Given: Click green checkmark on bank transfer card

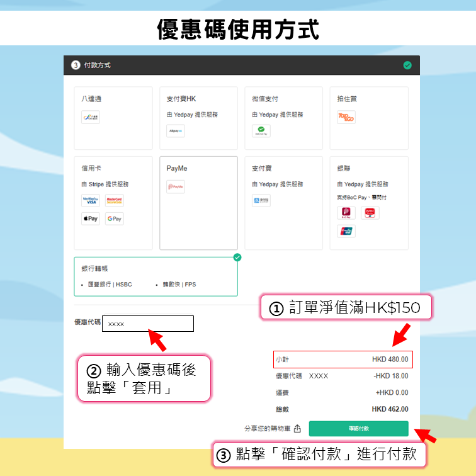Looking at the screenshot, I should (x=237, y=258).
